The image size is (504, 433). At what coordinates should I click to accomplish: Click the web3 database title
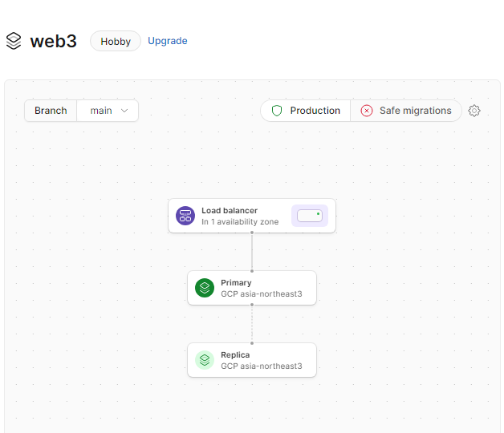(53, 41)
